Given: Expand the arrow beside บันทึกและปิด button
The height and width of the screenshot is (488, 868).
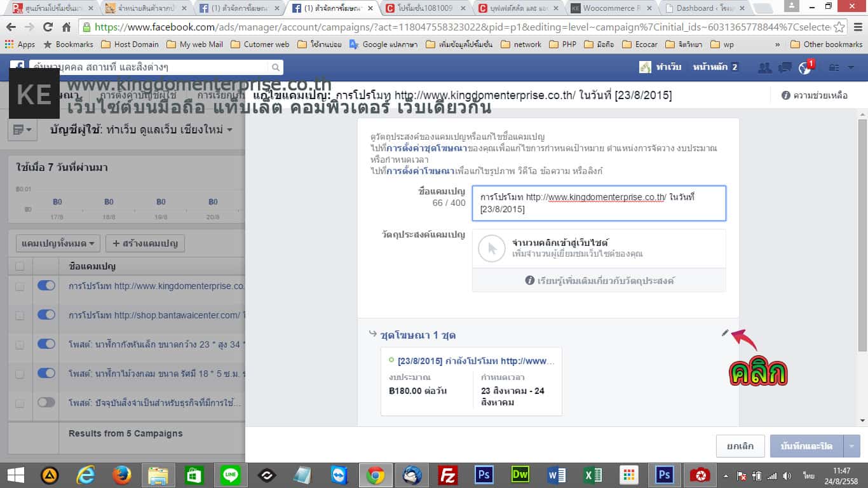Looking at the screenshot, I should point(851,446).
